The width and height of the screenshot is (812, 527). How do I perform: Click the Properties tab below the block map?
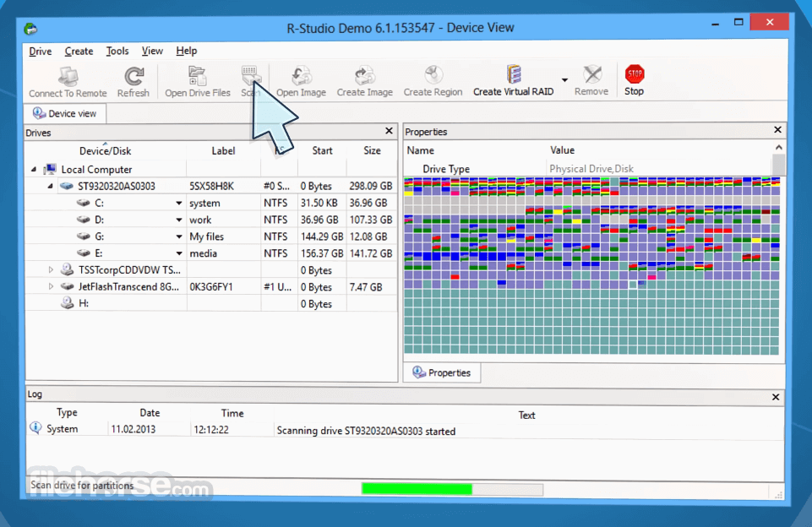click(441, 372)
